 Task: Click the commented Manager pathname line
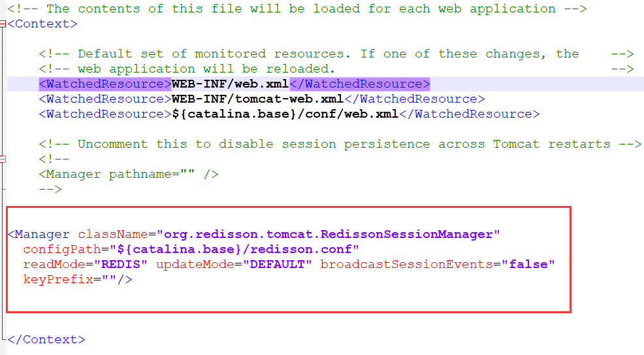pyautogui.click(x=129, y=174)
